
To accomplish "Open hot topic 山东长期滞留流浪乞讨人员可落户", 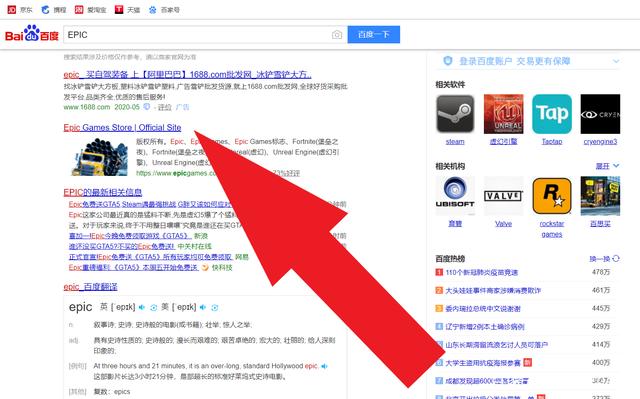I will [496, 345].
